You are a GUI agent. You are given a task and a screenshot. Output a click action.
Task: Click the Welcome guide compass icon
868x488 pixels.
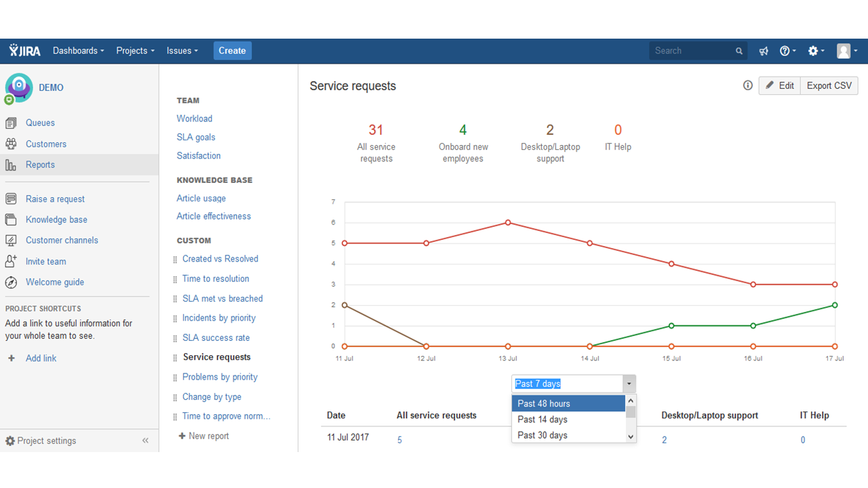point(11,282)
